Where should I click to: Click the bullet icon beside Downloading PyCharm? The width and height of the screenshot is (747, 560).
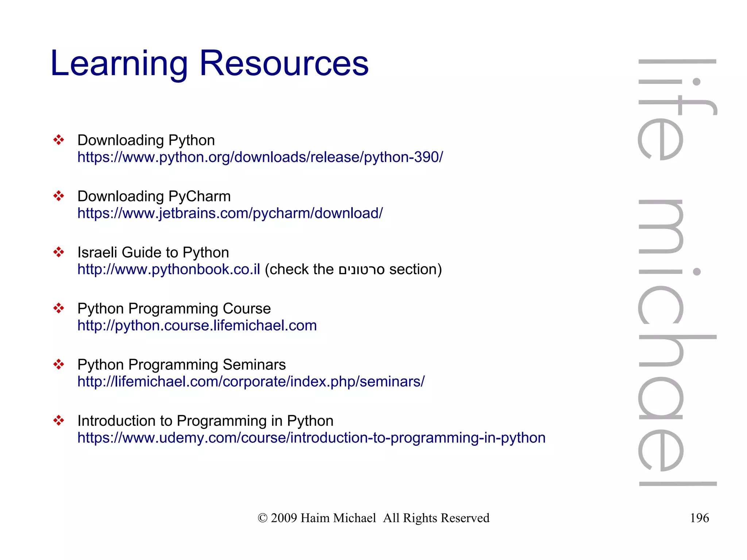(58, 196)
